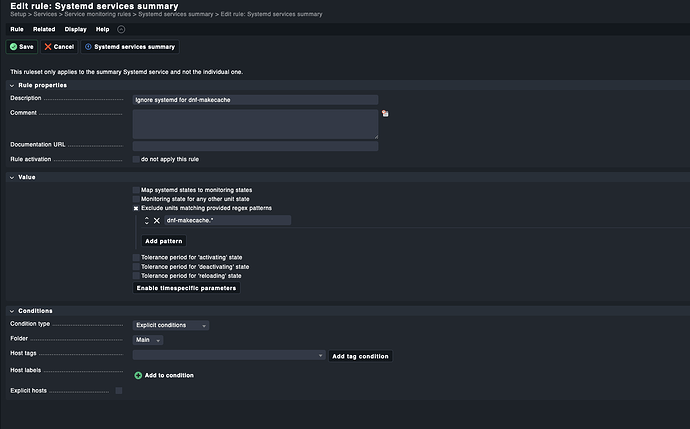This screenshot has height=429, width=690.
Task: Click the reorder arrows beside dnf-makecache pattern
Action: [146, 220]
